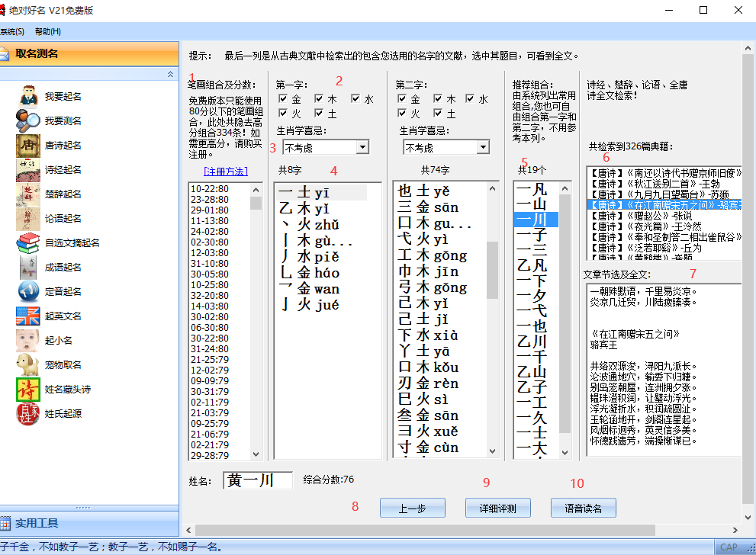The image size is (756, 555).
Task: Open the 系统(S) menu
Action: (11, 31)
